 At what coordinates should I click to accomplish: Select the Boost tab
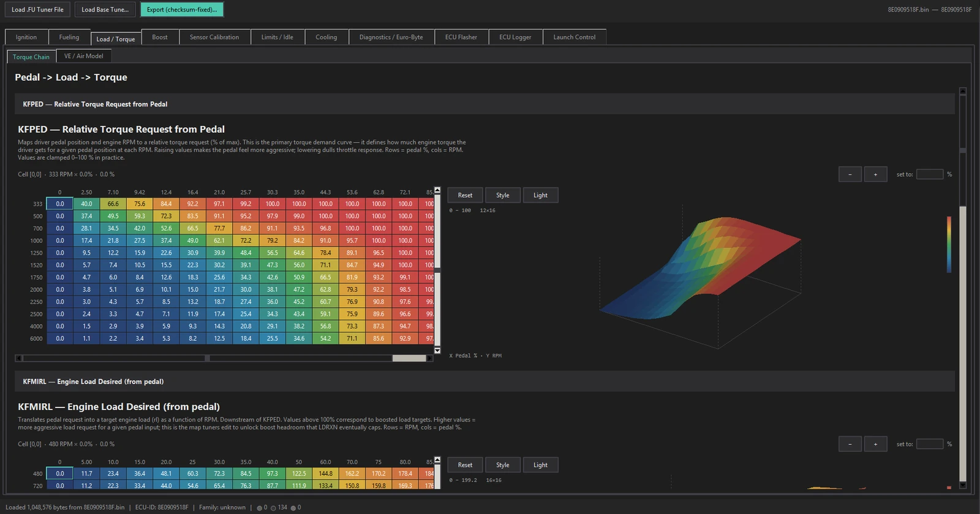tap(160, 37)
